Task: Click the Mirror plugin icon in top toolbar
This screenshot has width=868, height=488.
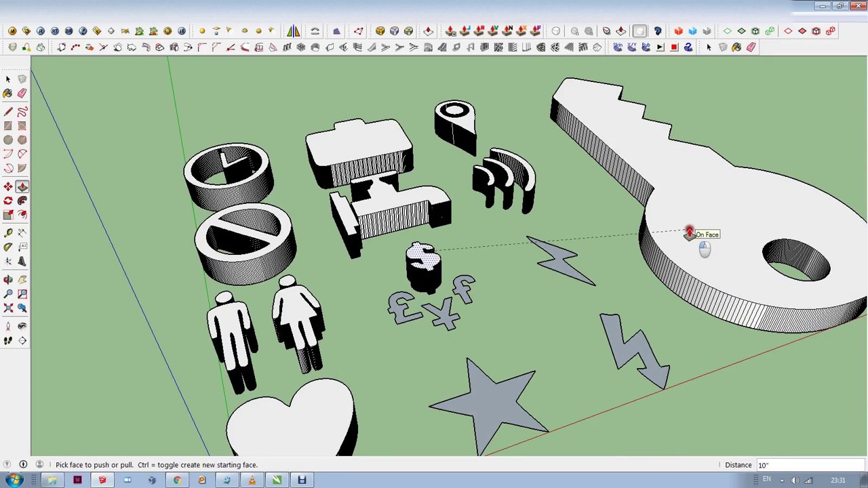Action: coord(293,31)
